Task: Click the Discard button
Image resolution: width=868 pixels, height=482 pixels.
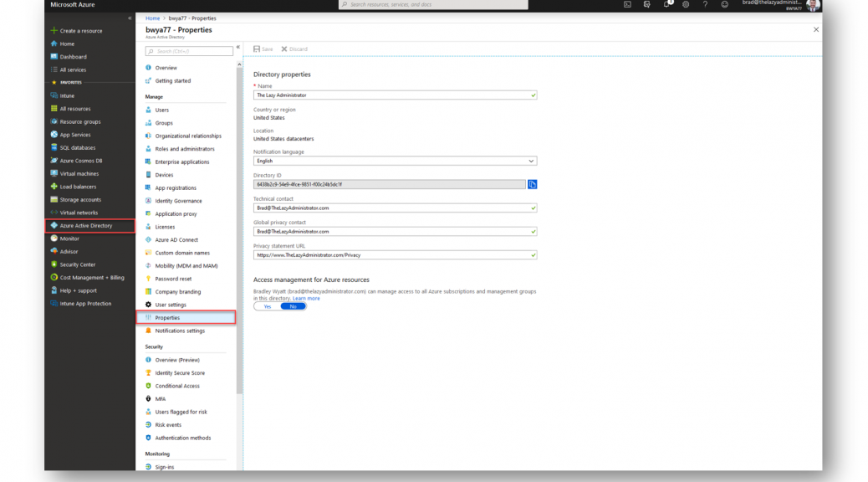Action: click(294, 49)
